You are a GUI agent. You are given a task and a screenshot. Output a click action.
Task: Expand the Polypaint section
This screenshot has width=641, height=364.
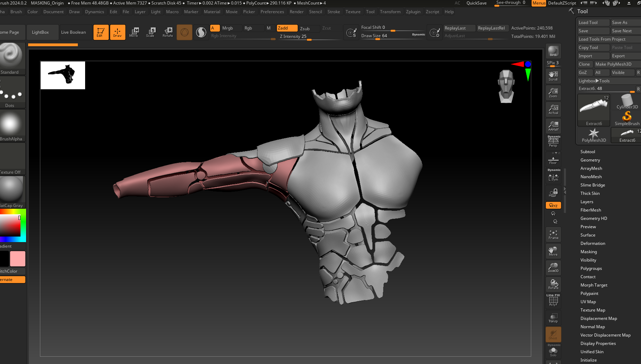tap(589, 293)
